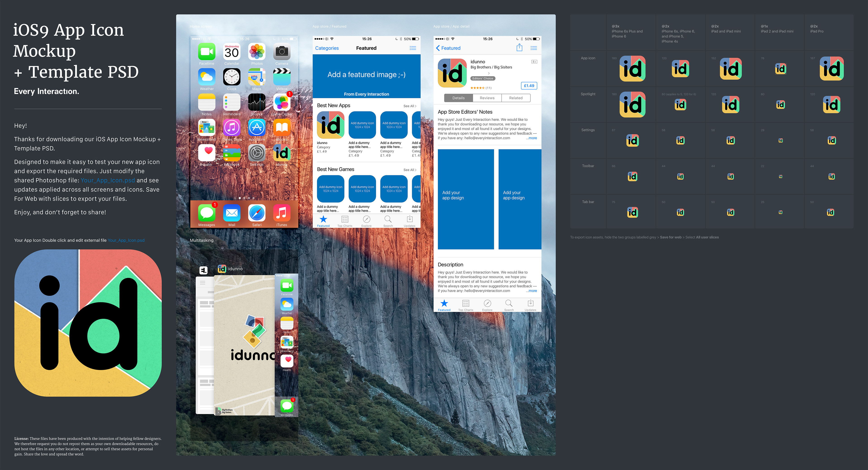Open list menu icon in App detail header
Viewport: 868px width, 470px height.
[534, 48]
